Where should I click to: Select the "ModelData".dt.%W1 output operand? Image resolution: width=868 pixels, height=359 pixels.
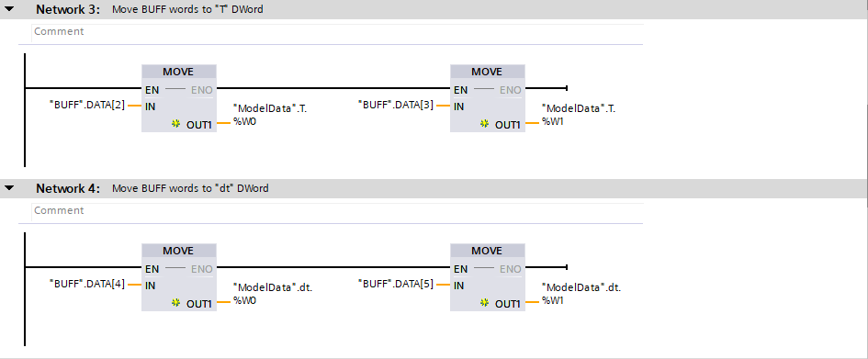pos(581,294)
